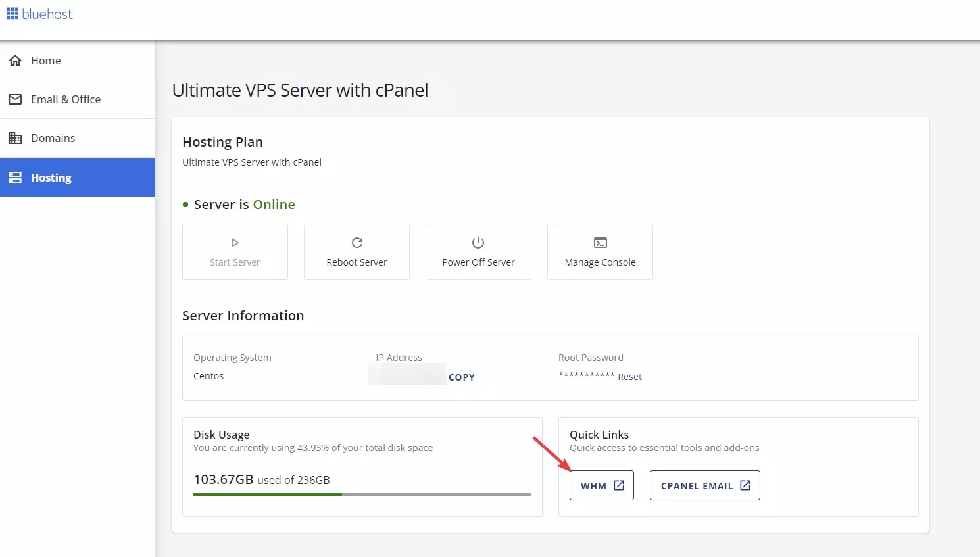Click the Power Off Server power icon
The width and height of the screenshot is (980, 557).
pos(478,243)
